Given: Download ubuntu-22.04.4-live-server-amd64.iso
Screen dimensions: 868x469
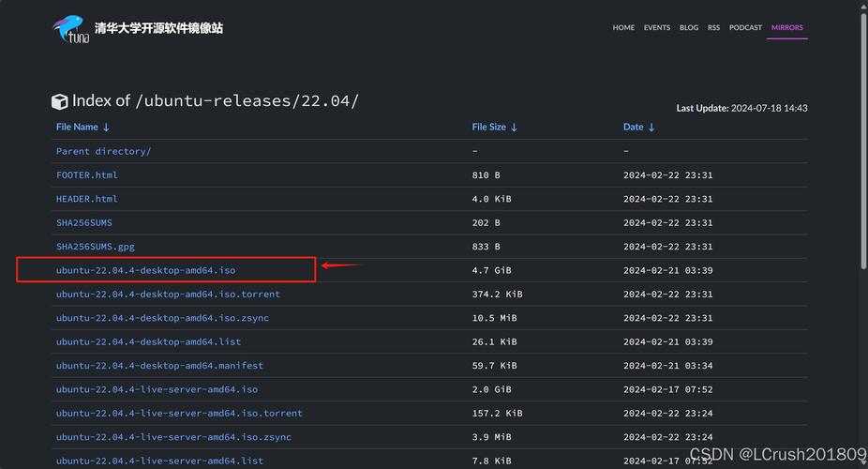Looking at the screenshot, I should click(x=157, y=389).
